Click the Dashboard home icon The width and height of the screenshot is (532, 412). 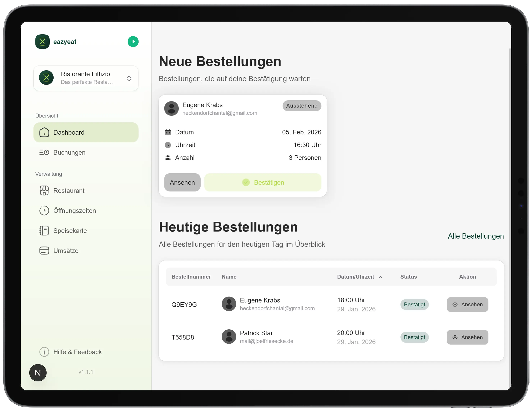pos(44,132)
